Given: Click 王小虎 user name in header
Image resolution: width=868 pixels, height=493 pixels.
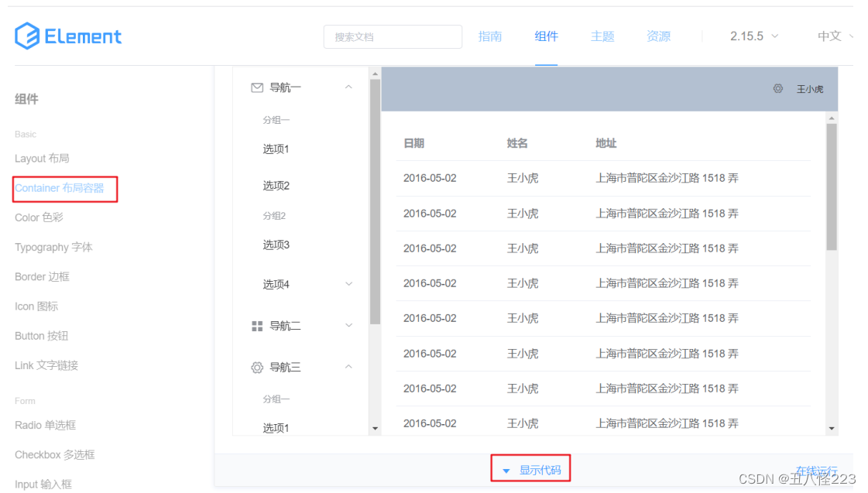Looking at the screenshot, I should point(810,89).
